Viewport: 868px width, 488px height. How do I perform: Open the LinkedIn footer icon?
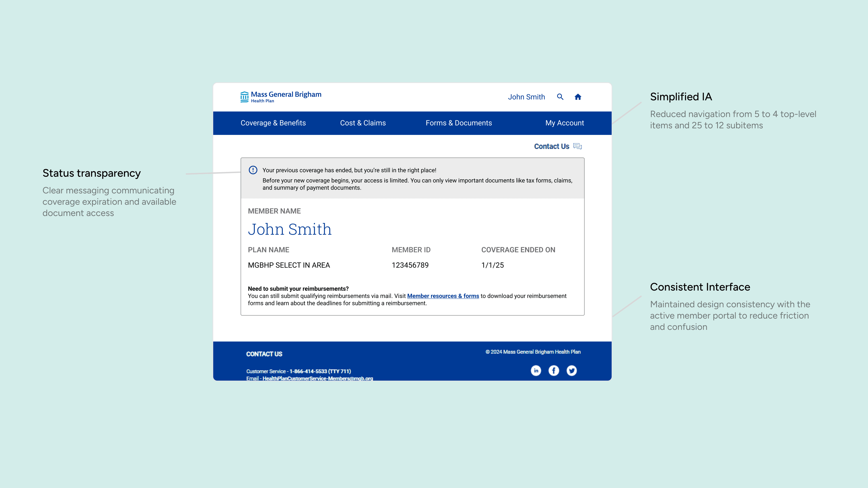536,371
